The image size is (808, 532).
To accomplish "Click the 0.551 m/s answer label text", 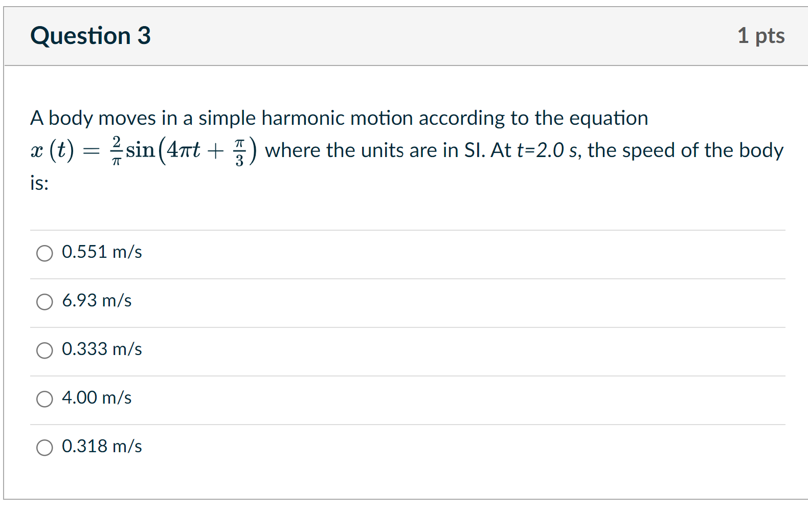I will [x=102, y=252].
